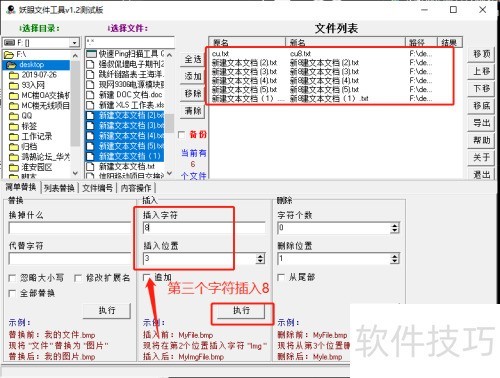
Task: Click the 结果 column header
Action: (x=449, y=42)
